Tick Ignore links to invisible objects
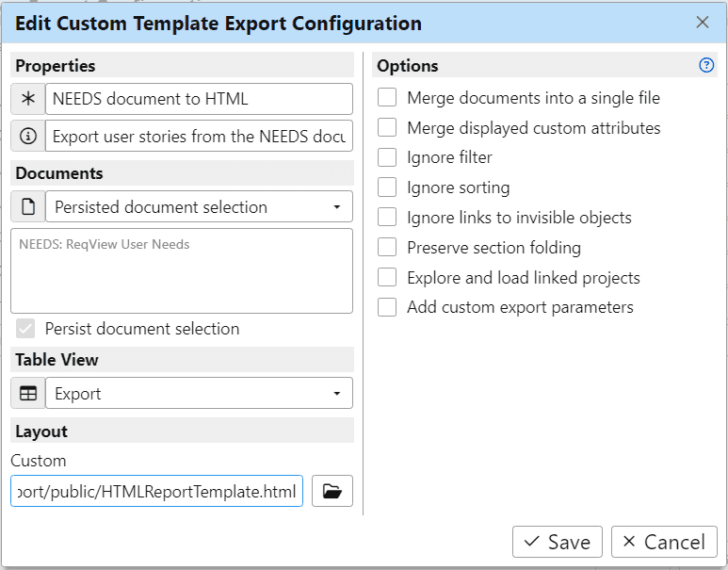The image size is (728, 570). [387, 218]
